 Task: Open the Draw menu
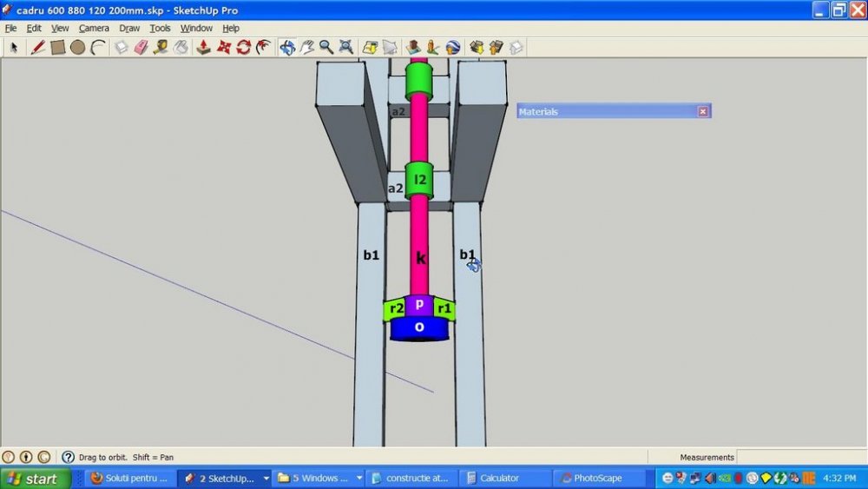tap(129, 29)
